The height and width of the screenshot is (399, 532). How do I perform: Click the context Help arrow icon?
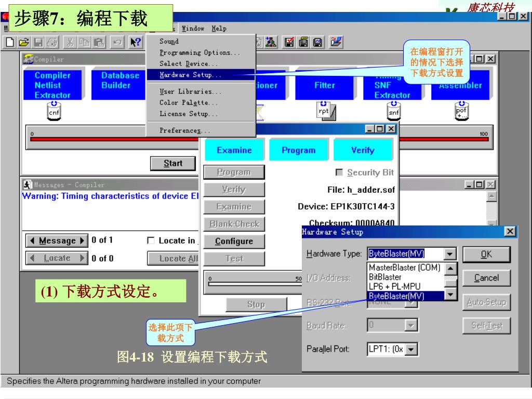click(x=136, y=43)
